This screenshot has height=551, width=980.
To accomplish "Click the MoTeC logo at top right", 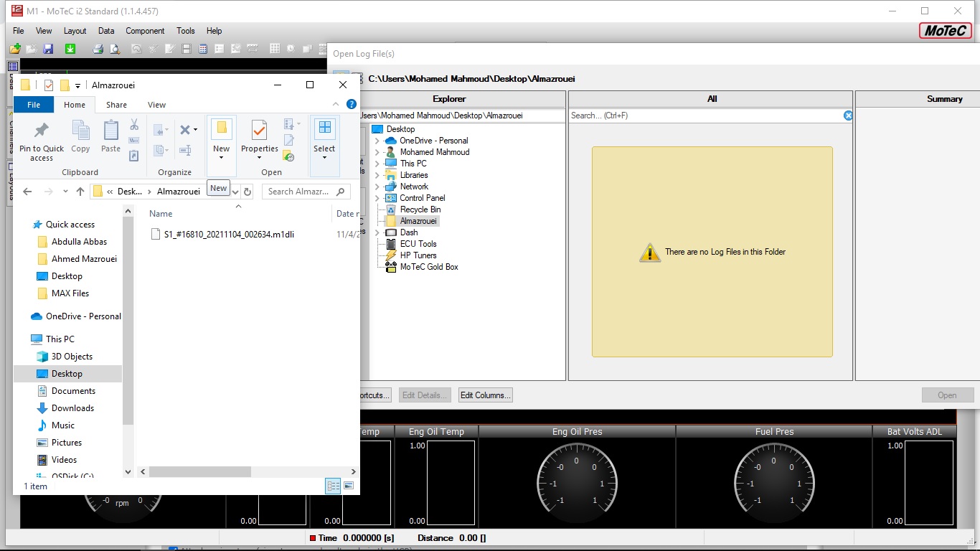I will (x=946, y=30).
